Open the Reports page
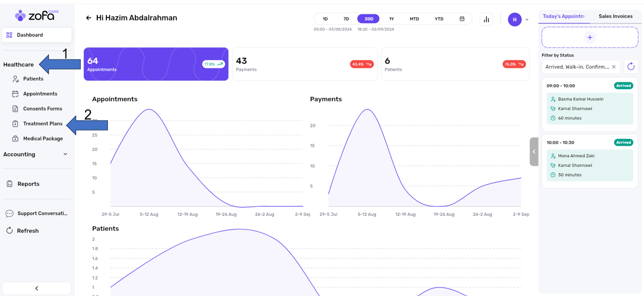This screenshot has width=644, height=296. [28, 184]
